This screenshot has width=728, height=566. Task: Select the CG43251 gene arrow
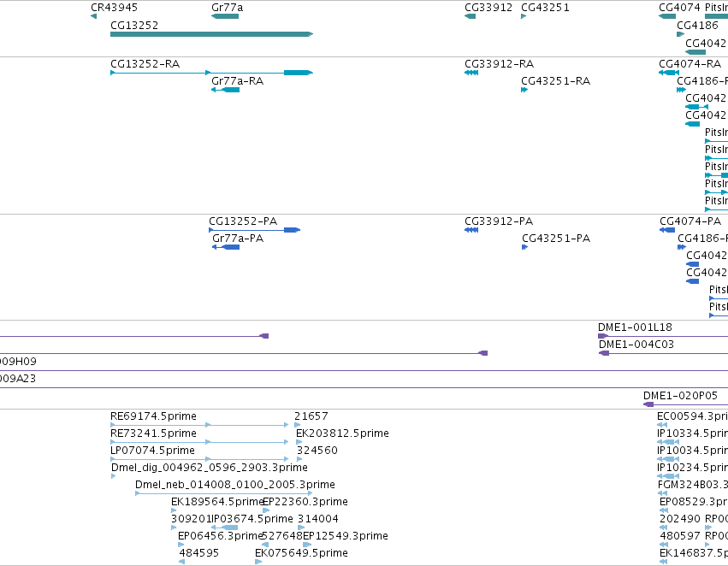tap(524, 16)
